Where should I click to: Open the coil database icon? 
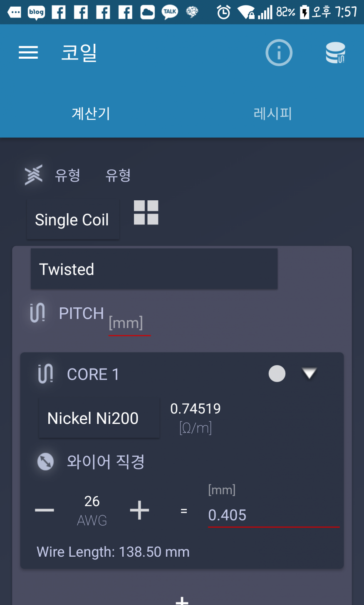coord(335,53)
